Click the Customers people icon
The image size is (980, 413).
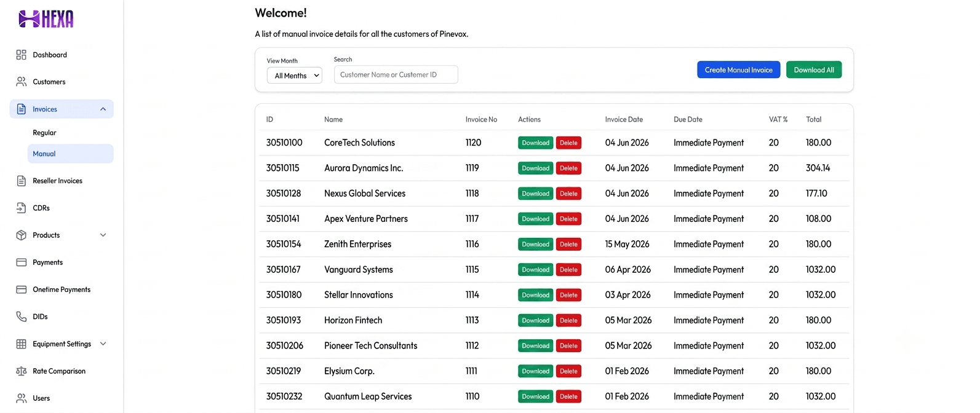pos(22,82)
